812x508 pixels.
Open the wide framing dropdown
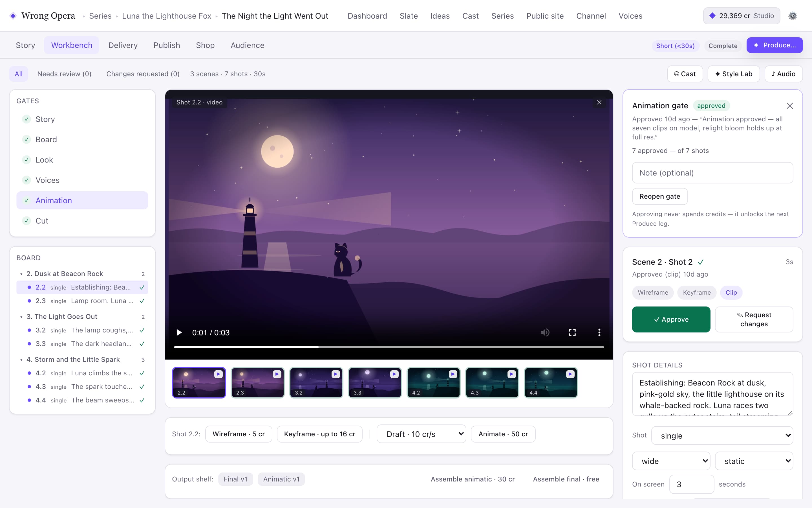pyautogui.click(x=671, y=461)
